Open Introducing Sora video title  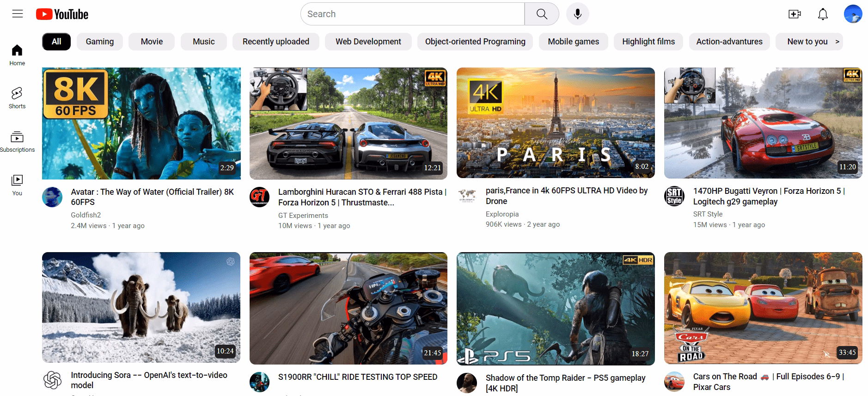click(149, 380)
